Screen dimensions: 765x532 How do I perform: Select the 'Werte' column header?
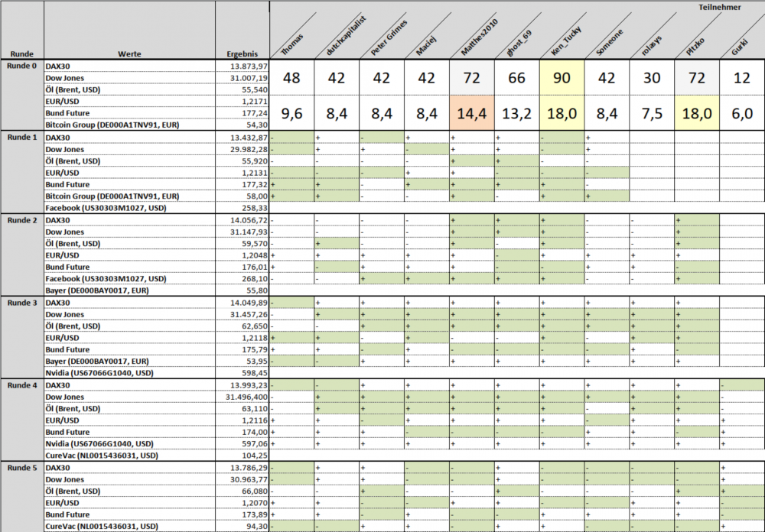pos(129,54)
